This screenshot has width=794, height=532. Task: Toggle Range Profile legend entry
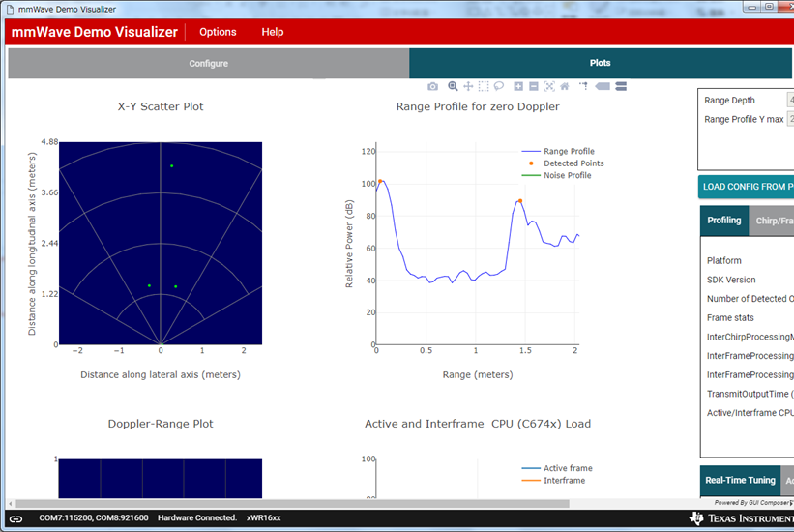click(x=558, y=151)
